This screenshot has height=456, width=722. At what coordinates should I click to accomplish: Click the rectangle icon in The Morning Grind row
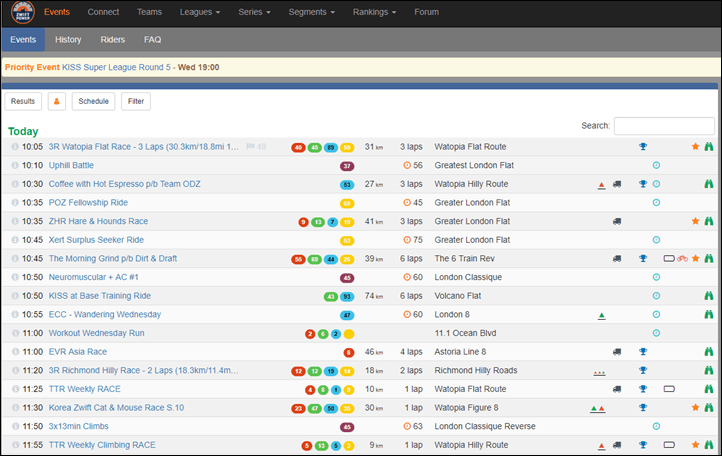click(669, 258)
